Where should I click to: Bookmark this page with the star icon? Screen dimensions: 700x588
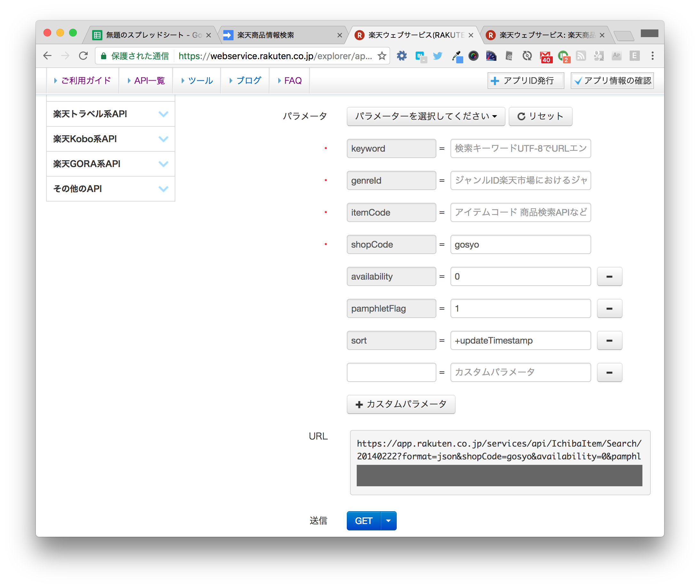[382, 56]
